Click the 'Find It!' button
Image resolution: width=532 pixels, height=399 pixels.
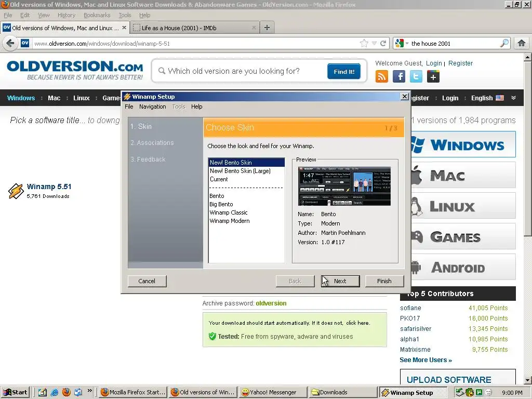click(344, 71)
